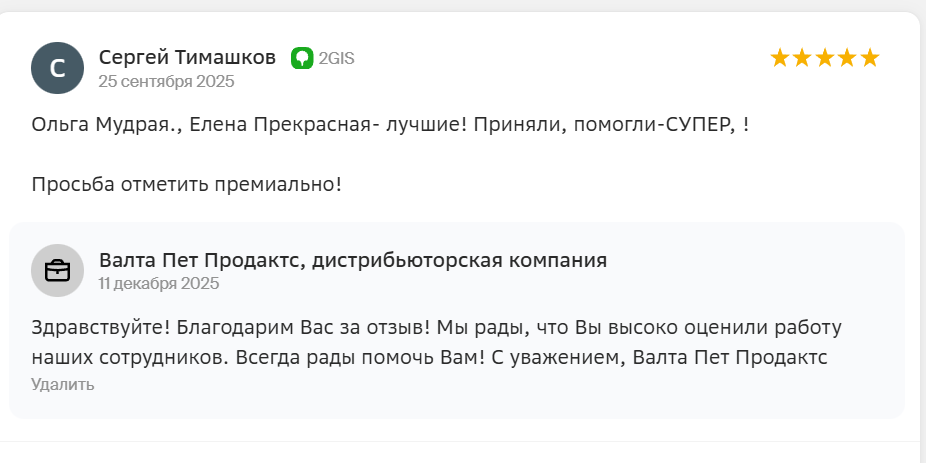Click the word СУПЕР in the review
Viewport: 926px width, 463px height.
point(699,125)
